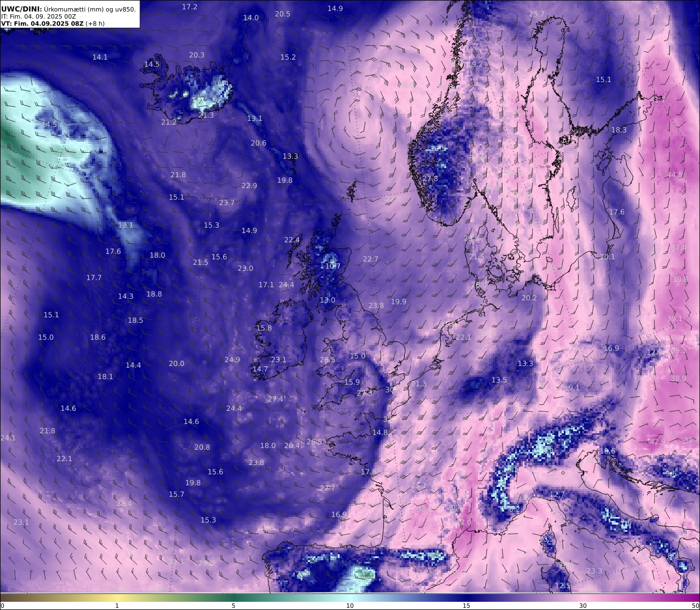The image size is (700, 610).
Task: Click the 23.0 value on the map
Action: click(x=246, y=269)
